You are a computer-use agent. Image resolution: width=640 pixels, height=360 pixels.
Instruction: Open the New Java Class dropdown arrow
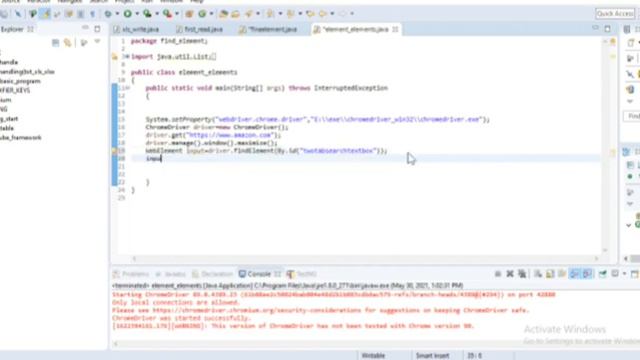pyautogui.click(x=211, y=14)
